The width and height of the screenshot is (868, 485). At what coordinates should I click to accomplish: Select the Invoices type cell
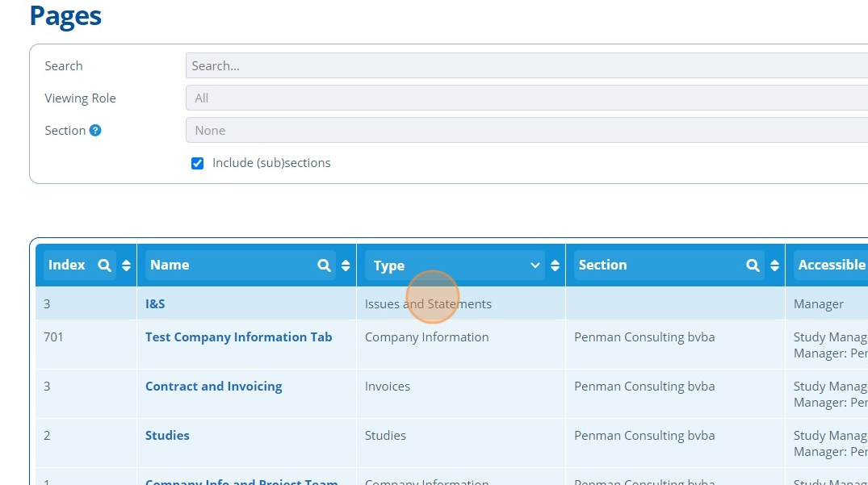[x=387, y=386]
